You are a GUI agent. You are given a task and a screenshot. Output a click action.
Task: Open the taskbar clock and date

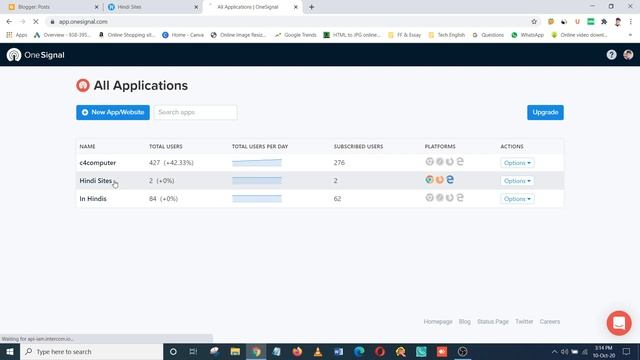click(x=604, y=351)
